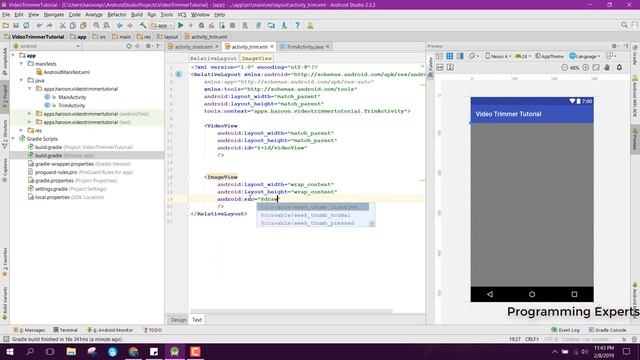Choose drawable/seek_thumb_normal autocomplete suggestion
The width and height of the screenshot is (640, 360).
(313, 215)
